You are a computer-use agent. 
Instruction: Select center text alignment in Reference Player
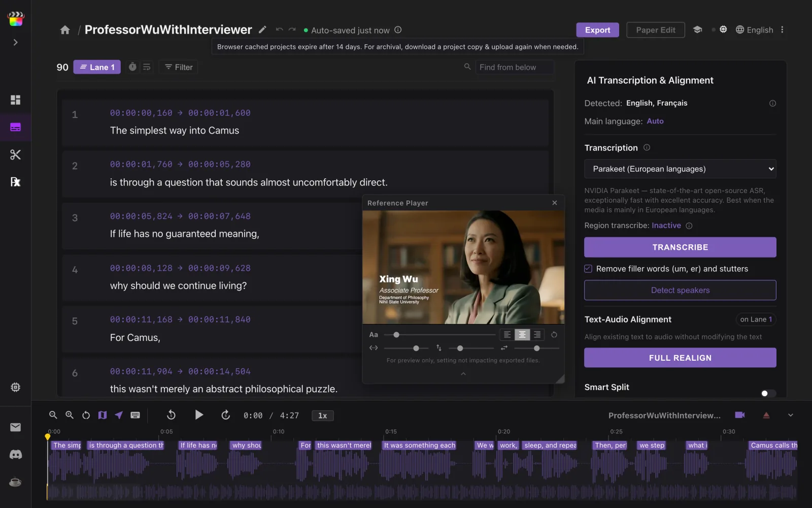(x=522, y=334)
